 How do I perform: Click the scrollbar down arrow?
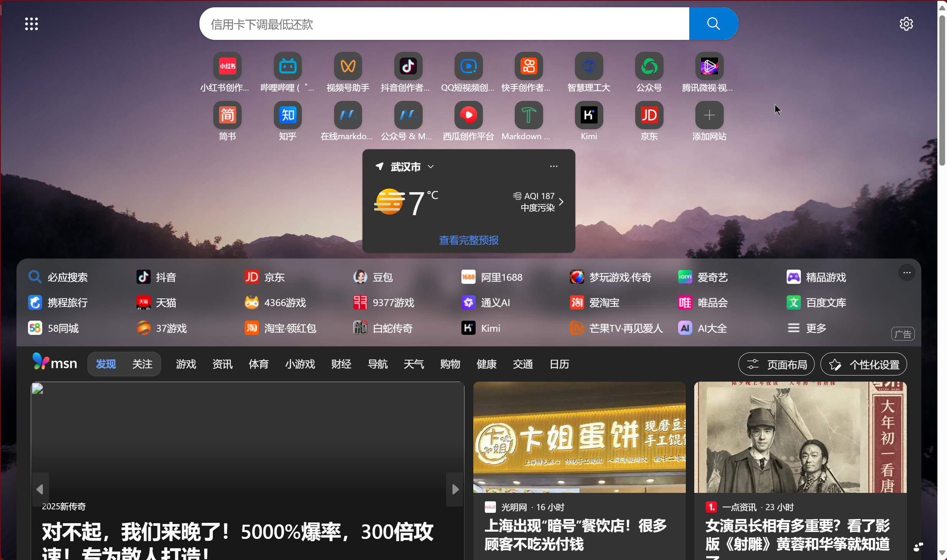[x=942, y=553]
